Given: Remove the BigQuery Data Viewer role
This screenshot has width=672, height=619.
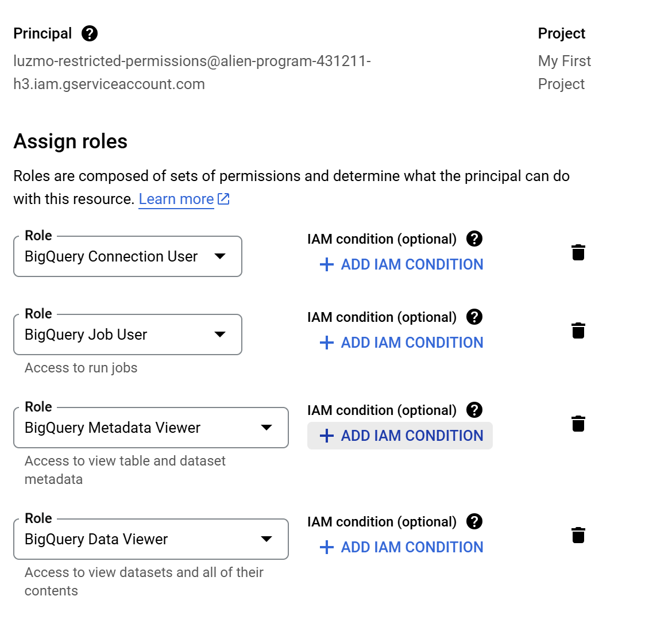Looking at the screenshot, I should tap(578, 535).
